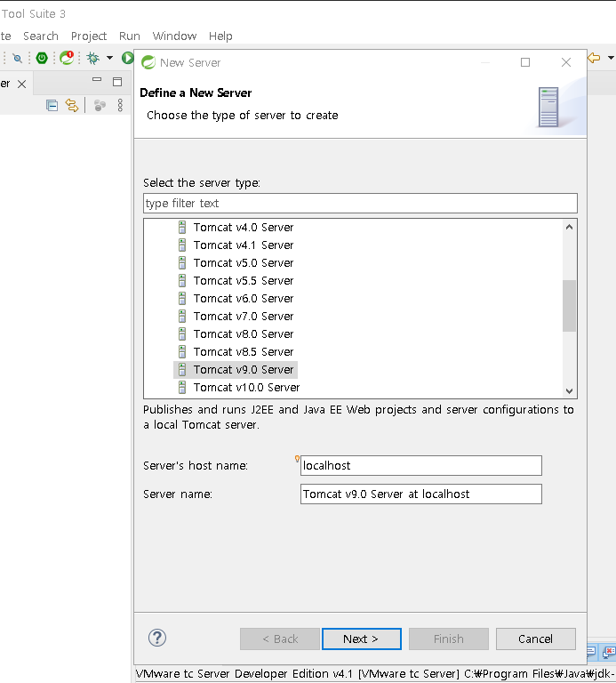Viewport: 616px width, 683px height.
Task: Click the Spring leaf icon in dialog title
Action: coord(148,63)
